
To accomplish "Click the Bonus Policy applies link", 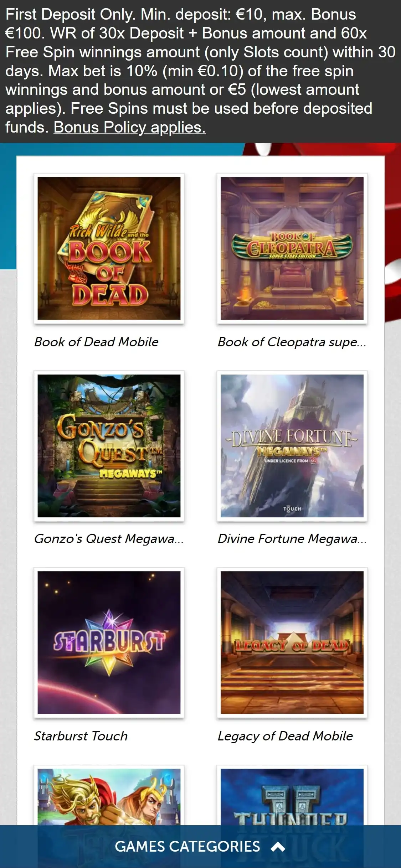I will coord(130,128).
